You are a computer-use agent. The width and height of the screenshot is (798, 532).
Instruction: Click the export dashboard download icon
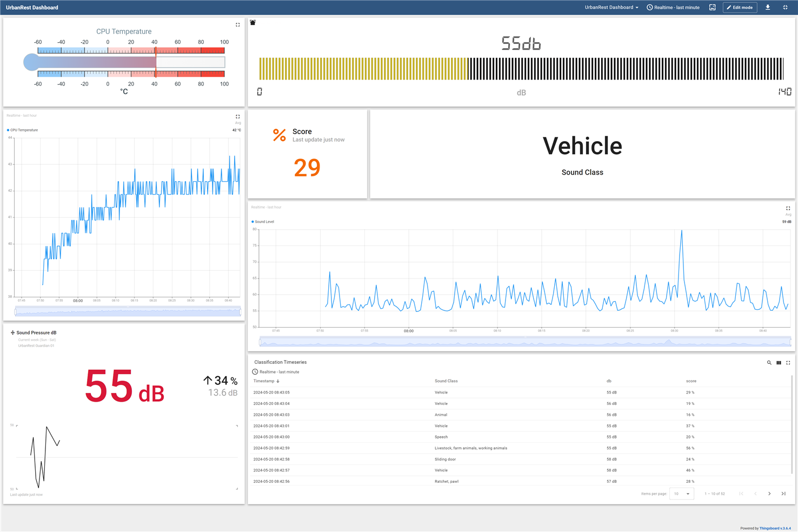pos(767,8)
